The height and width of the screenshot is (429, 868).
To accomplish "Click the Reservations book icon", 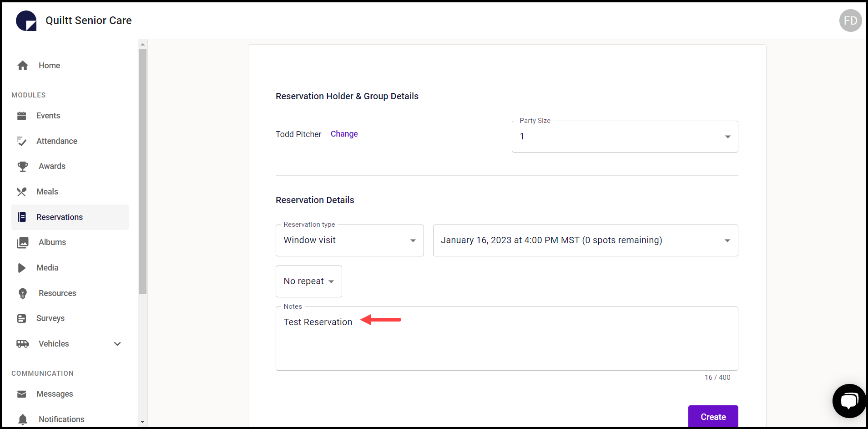I will (21, 217).
